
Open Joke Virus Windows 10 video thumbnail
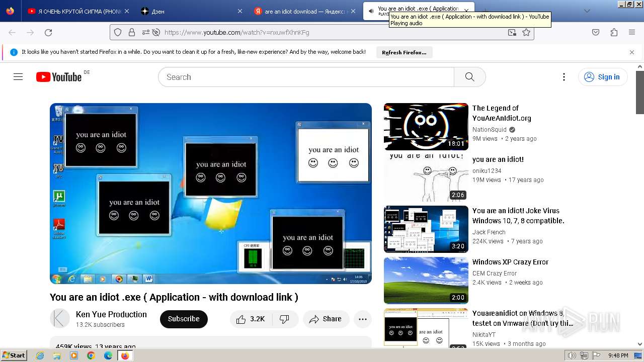(426, 229)
